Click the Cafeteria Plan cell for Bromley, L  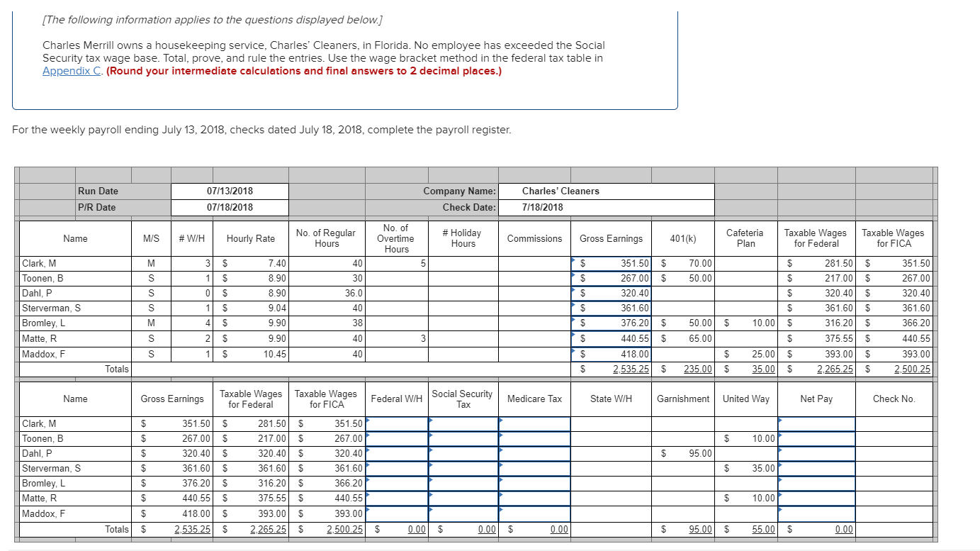pos(745,323)
